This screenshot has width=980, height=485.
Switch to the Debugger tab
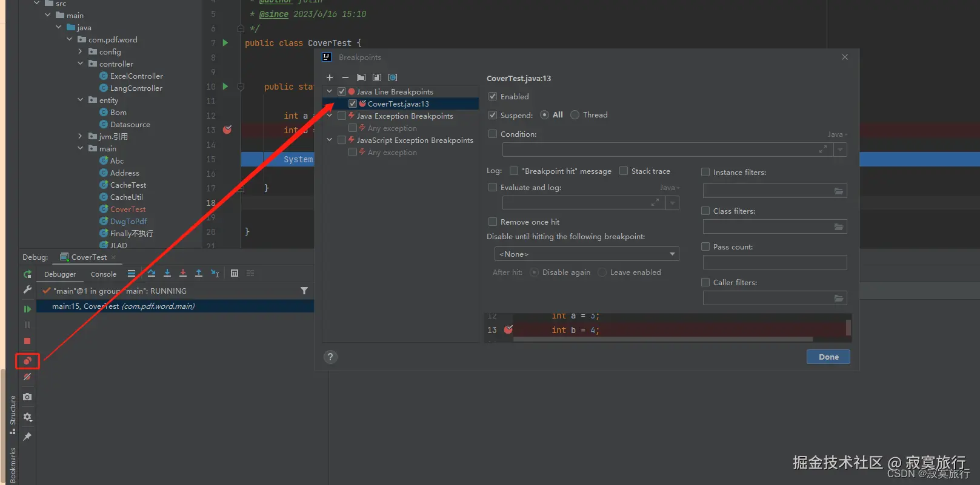[x=60, y=274]
